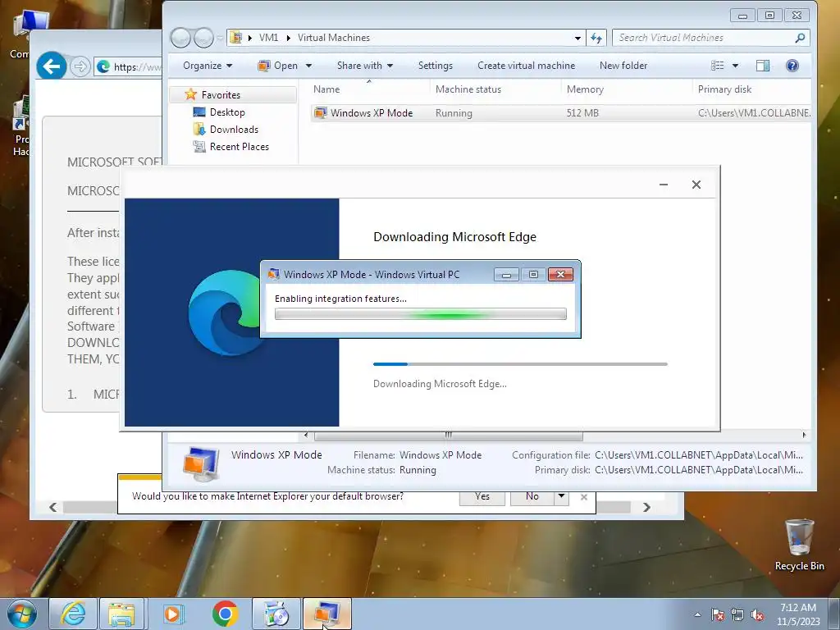This screenshot has height=630, width=840.
Task: Change view using the view icon
Action: [717, 66]
